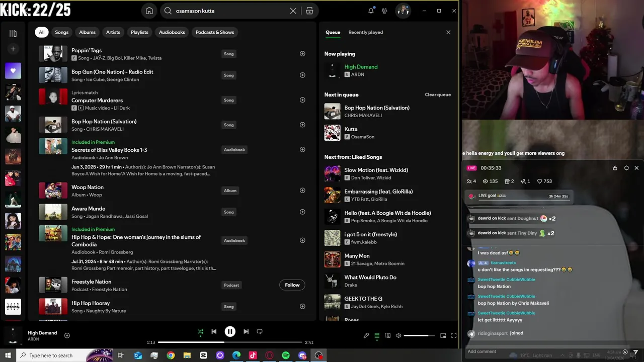This screenshot has width=644, height=362.
Task: Follow the Freestyle Nation podcast
Action: [x=292, y=285]
